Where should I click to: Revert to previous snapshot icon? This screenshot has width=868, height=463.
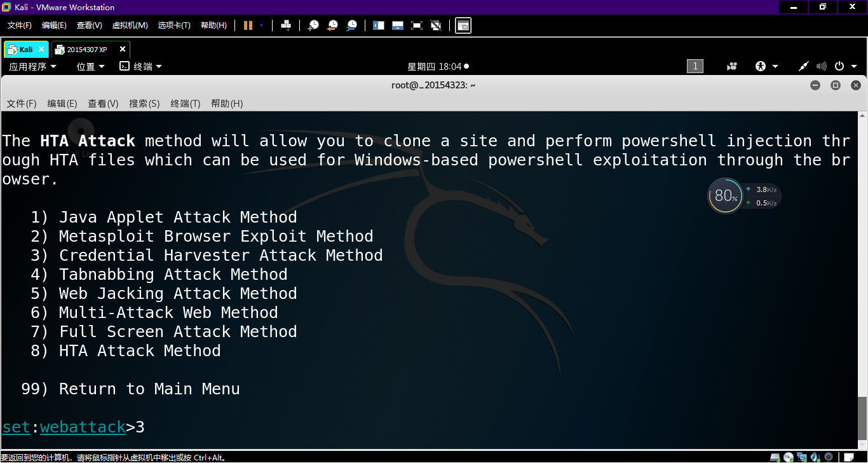click(x=332, y=25)
